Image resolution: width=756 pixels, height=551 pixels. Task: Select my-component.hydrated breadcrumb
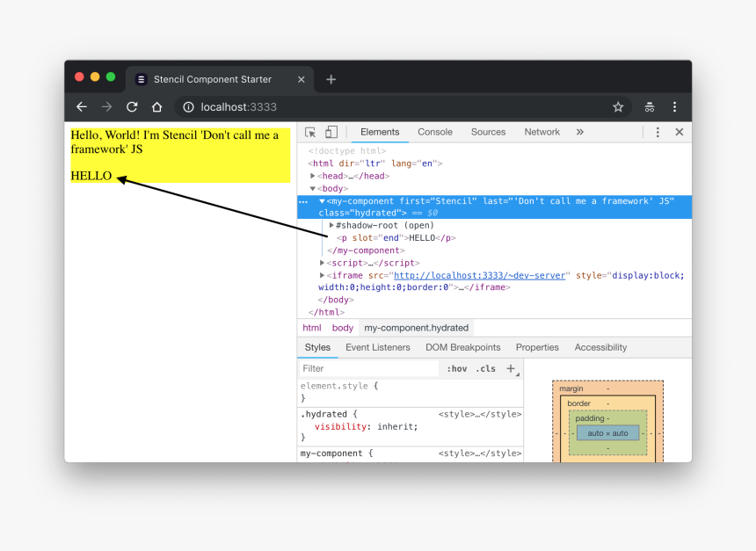(x=416, y=328)
